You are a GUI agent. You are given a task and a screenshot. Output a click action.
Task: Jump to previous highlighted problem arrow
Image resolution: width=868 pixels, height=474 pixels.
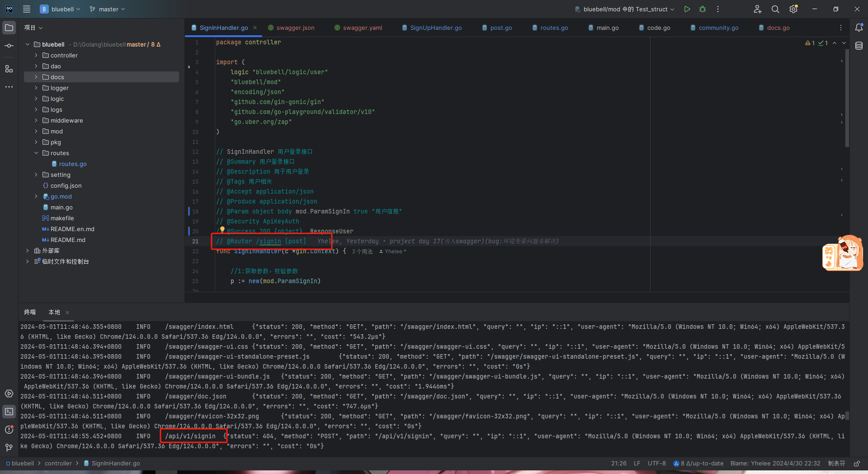[x=835, y=43]
